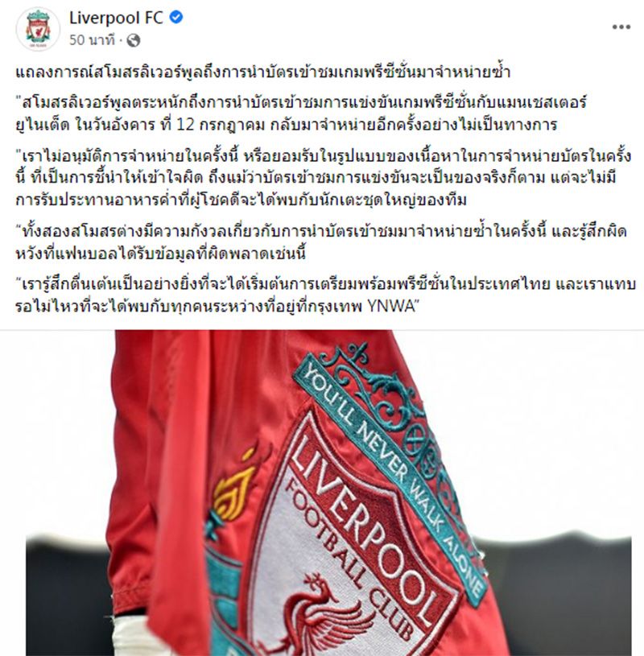Click the paragraph beginning 'ทั้งสองสโมสร'
This screenshot has width=644, height=656.
click(x=321, y=242)
